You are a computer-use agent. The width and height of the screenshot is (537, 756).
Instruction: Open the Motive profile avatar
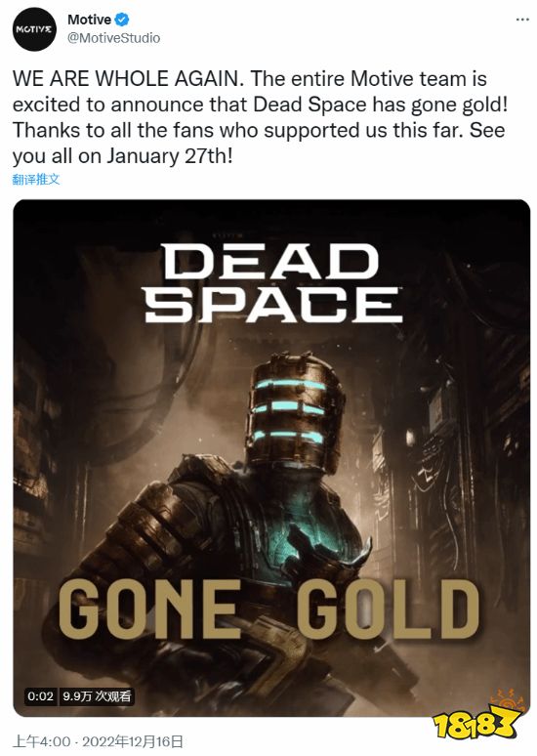34,29
